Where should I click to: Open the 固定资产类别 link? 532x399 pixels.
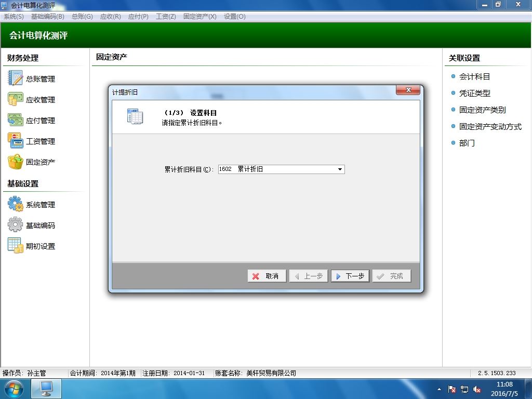[x=482, y=110]
